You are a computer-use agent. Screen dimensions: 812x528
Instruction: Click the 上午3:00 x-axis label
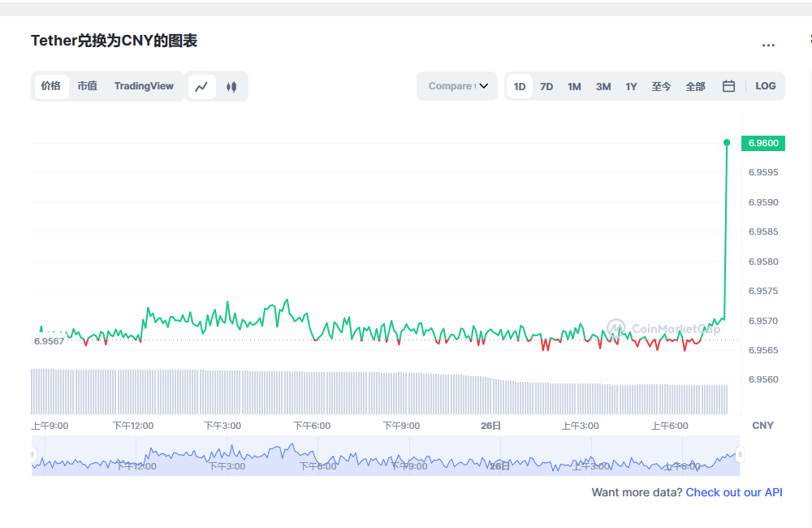(x=580, y=426)
